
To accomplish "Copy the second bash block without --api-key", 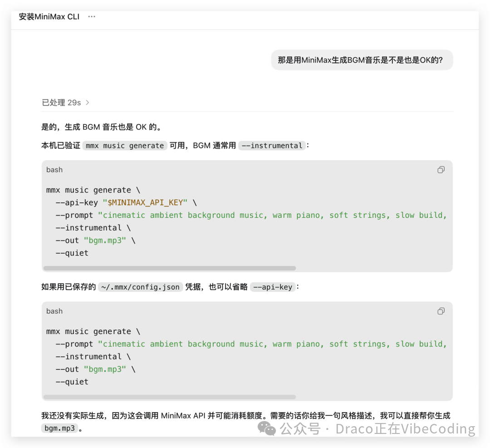I will (x=441, y=311).
